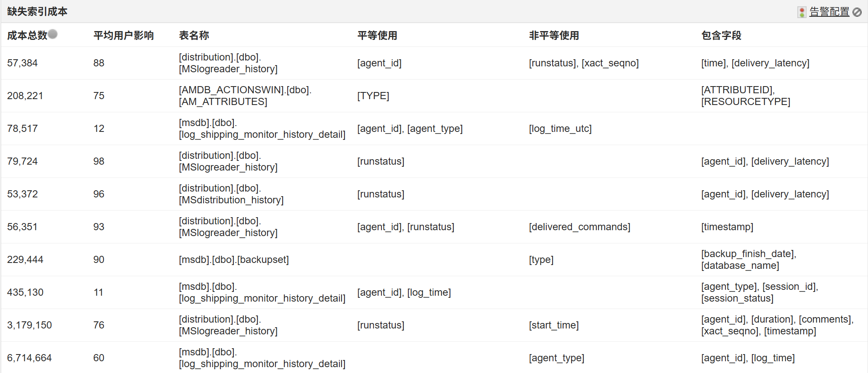Click the [msdb].[dbo].[backupset] table name cell

(234, 260)
